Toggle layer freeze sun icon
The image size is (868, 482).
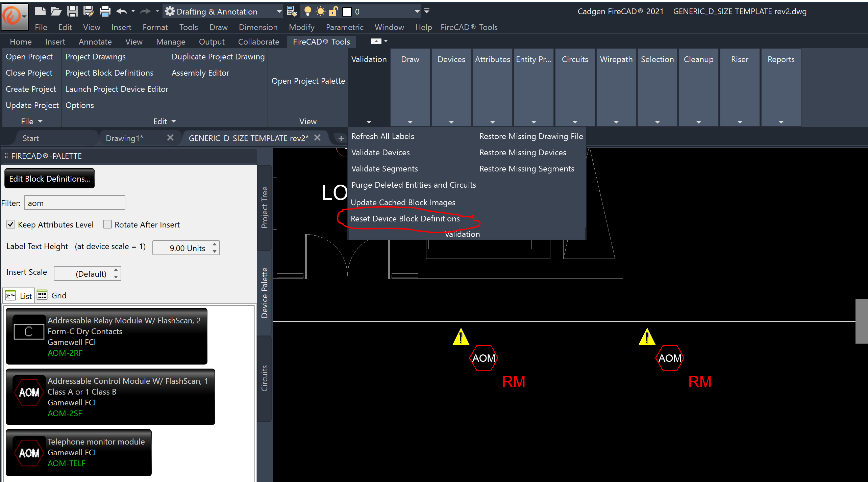click(x=320, y=11)
